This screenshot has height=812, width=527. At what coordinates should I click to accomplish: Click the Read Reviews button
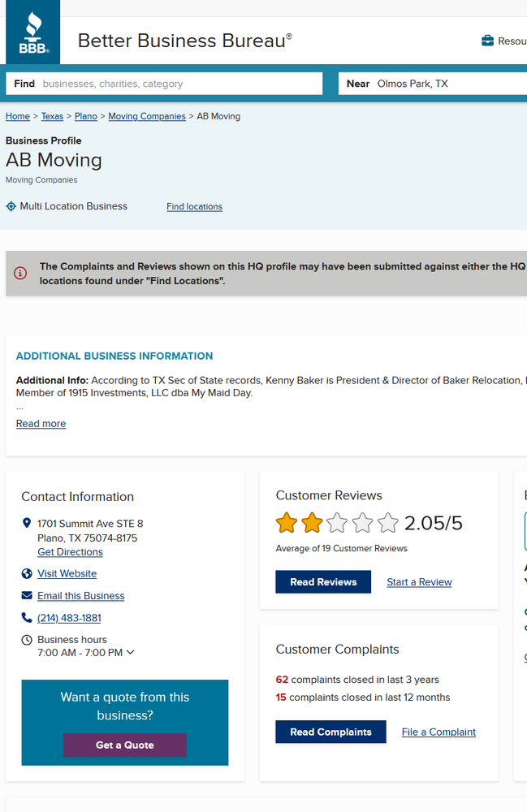[x=323, y=582]
